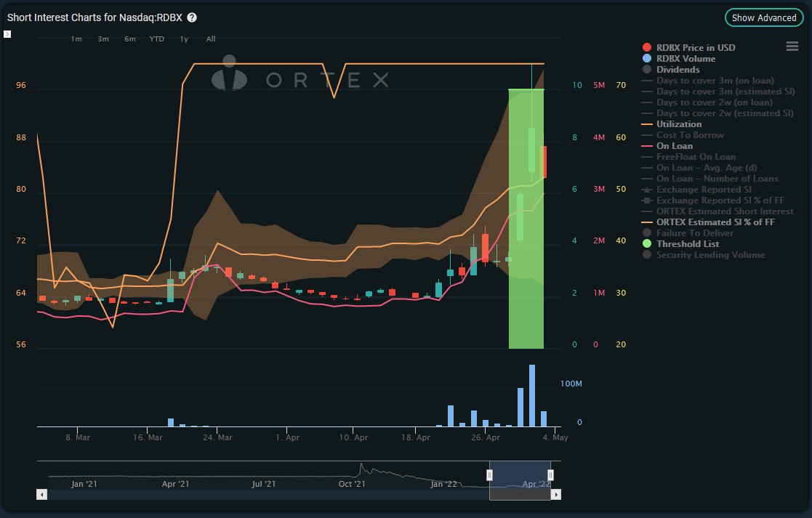Hide the Threshold List highlight
This screenshot has height=518, width=812.
tap(681, 243)
